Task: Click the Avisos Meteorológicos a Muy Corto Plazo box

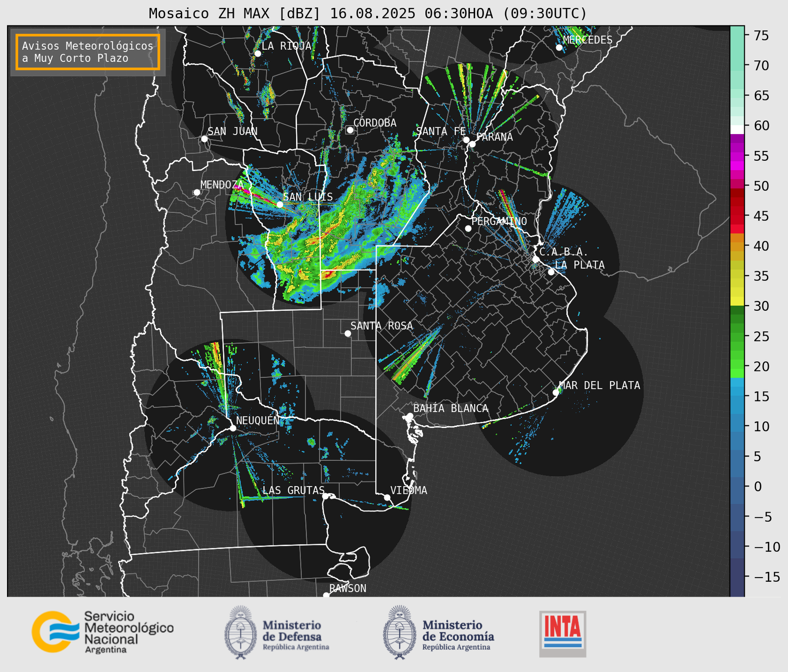Action: (88, 52)
